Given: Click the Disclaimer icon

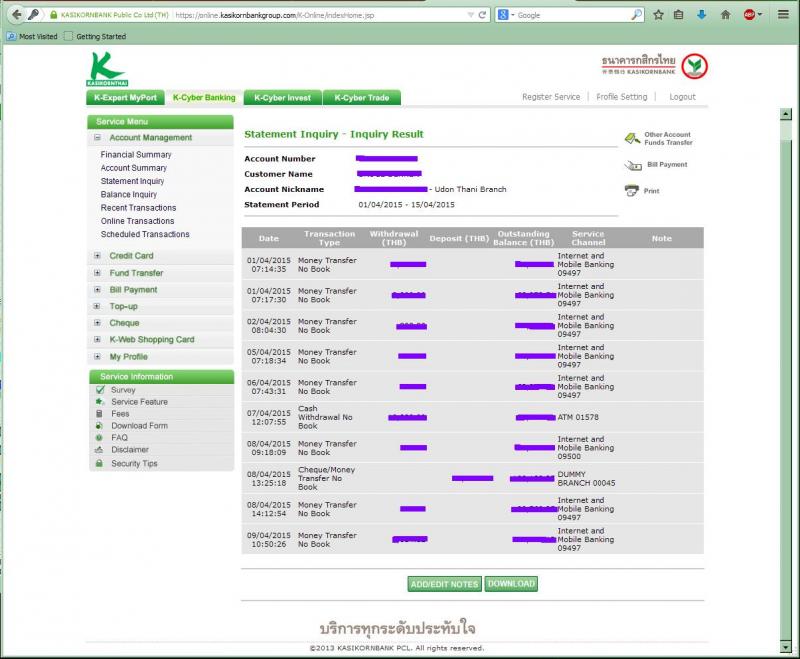Looking at the screenshot, I should (99, 449).
